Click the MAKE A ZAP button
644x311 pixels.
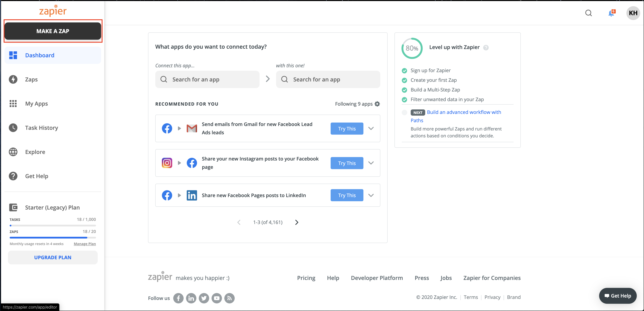pyautogui.click(x=53, y=31)
